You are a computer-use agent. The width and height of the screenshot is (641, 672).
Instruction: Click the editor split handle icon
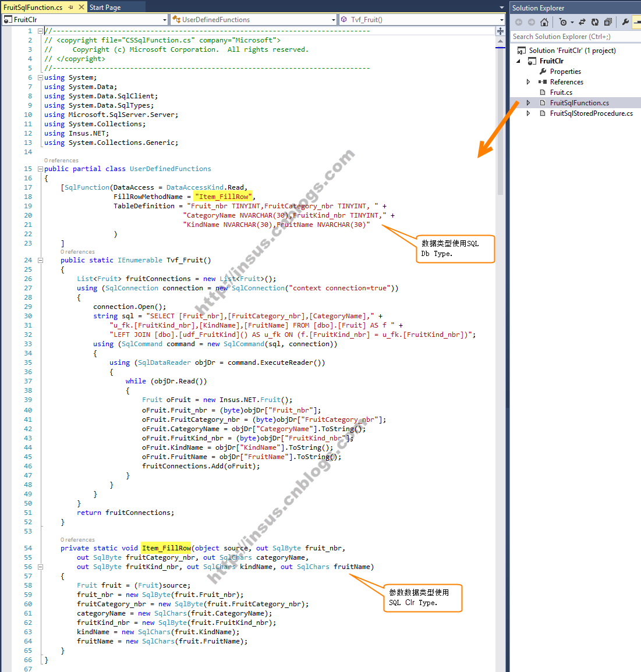[500, 31]
